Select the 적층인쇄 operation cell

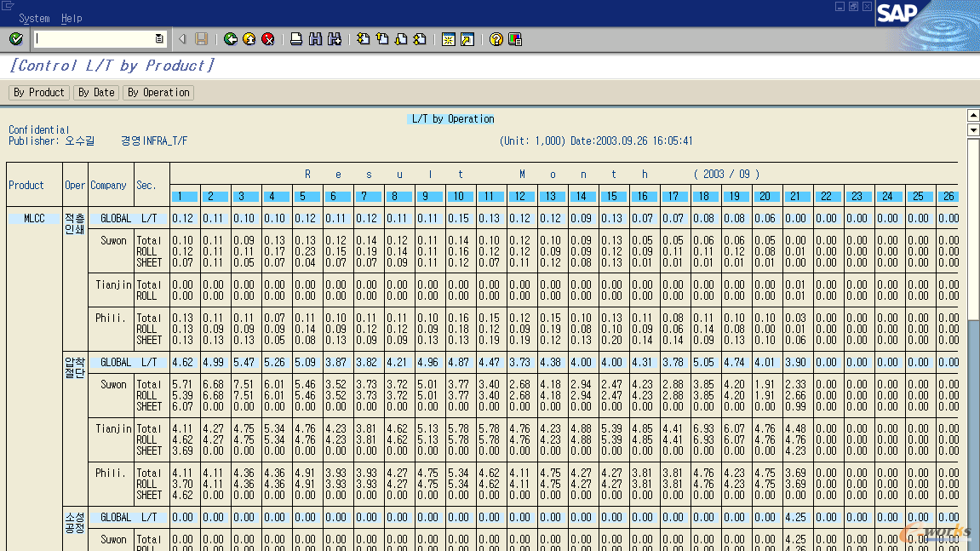coord(75,224)
